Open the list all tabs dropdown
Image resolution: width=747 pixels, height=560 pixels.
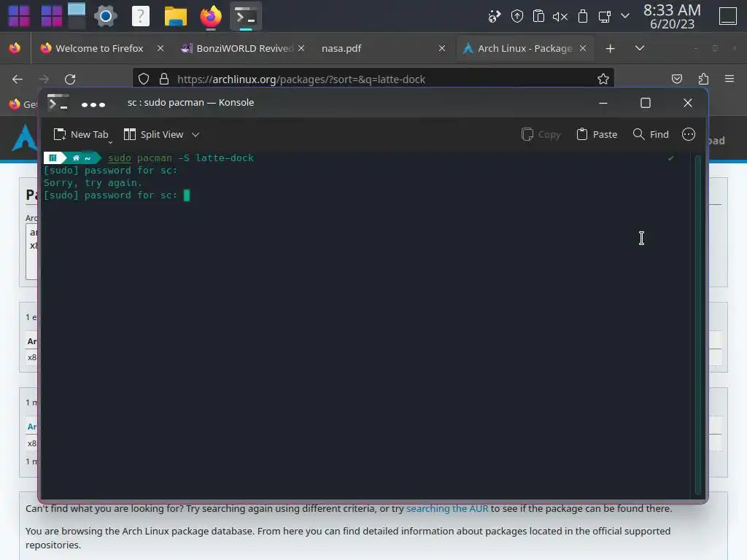point(640,48)
